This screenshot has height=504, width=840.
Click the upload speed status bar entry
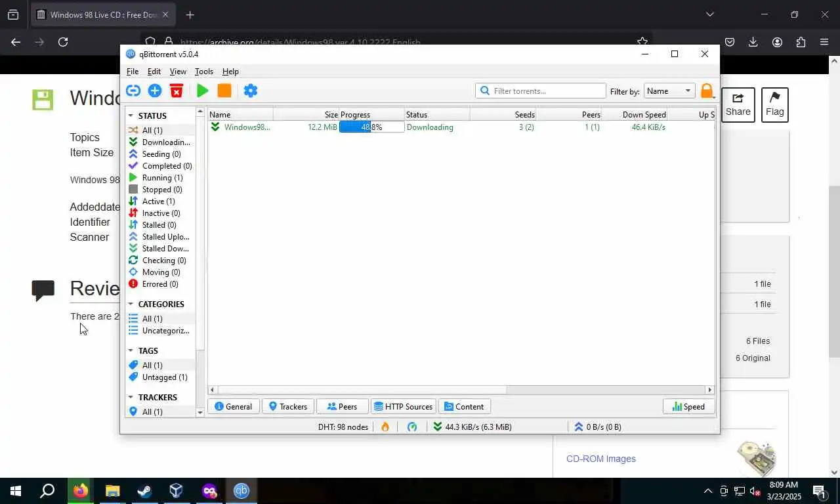(x=598, y=427)
